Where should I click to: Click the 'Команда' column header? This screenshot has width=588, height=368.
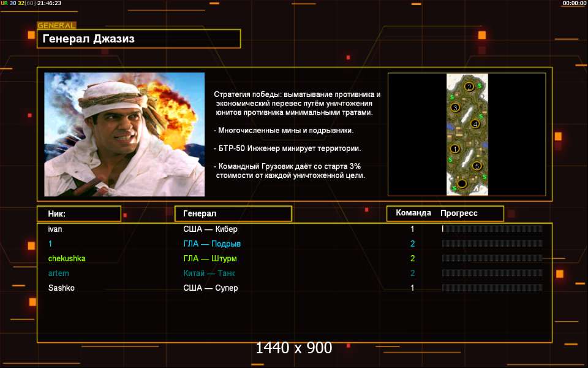(x=413, y=213)
